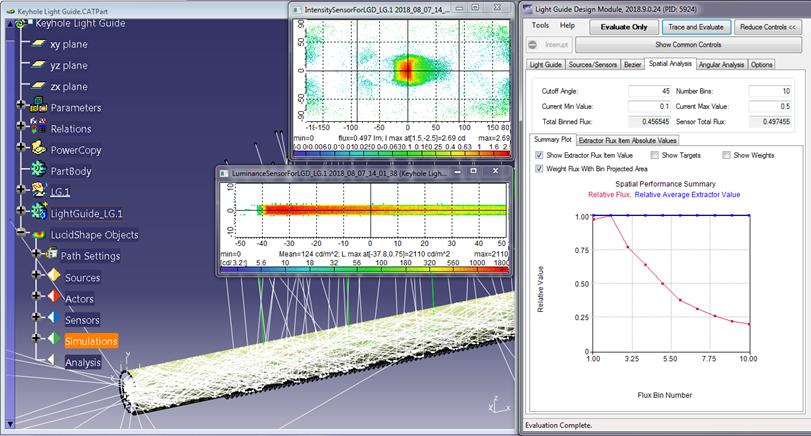The image size is (811, 436).
Task: Switch to the Bezier tab
Action: pos(632,65)
